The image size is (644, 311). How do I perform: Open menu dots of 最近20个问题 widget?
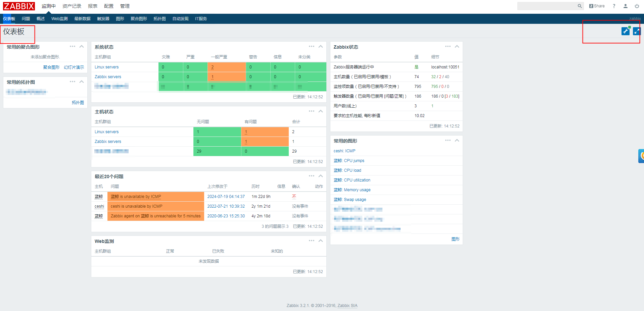(312, 176)
